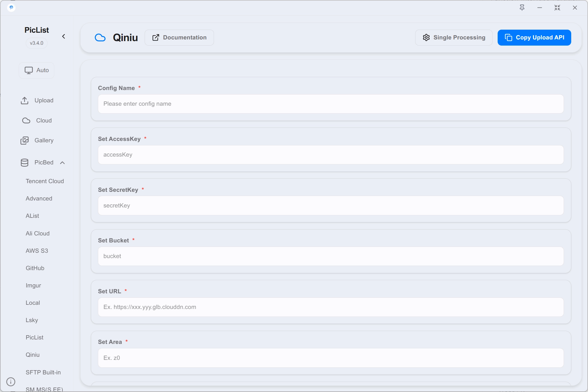Minimize the PicList window
The image size is (588, 392).
tap(540, 8)
